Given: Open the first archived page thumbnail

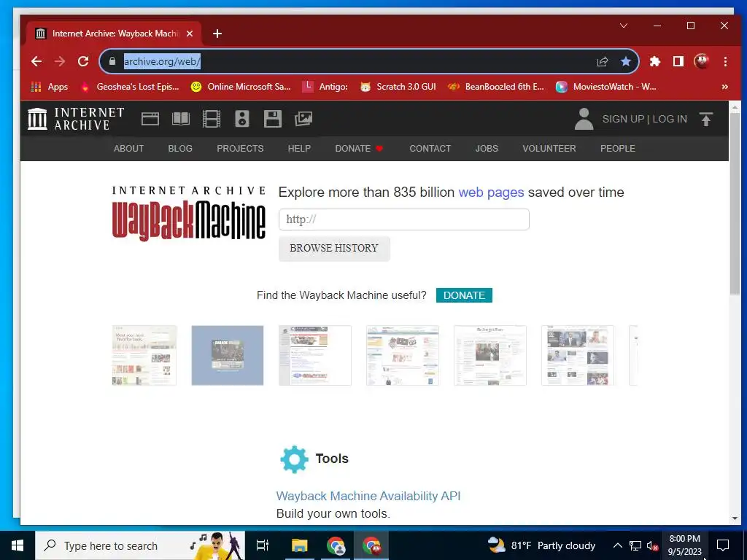Looking at the screenshot, I should [144, 355].
